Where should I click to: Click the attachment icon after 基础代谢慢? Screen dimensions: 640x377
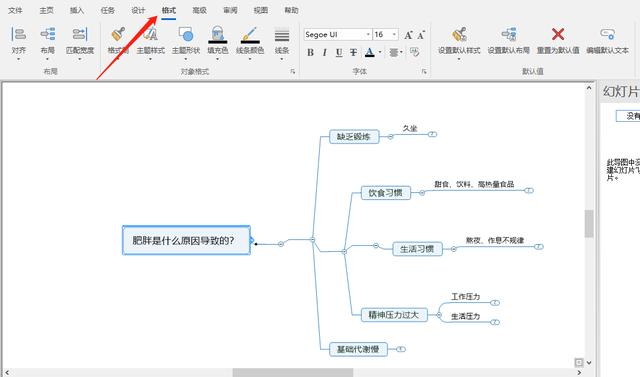click(x=401, y=349)
